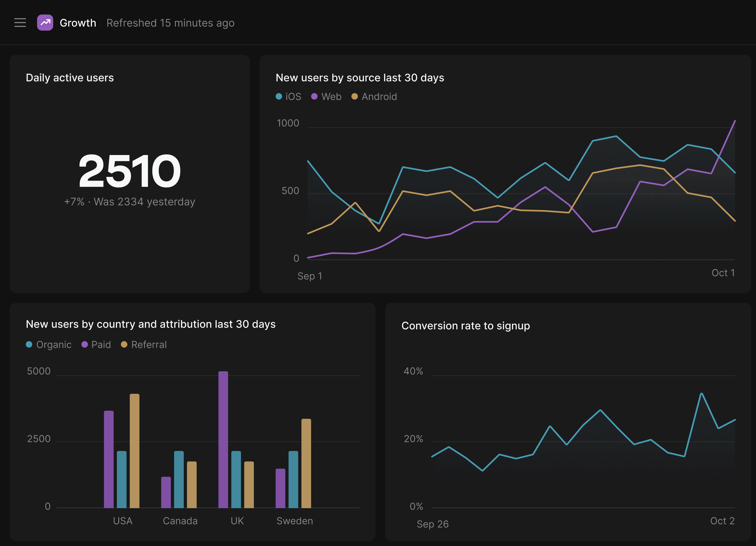Click the Sep 26 axis label

(x=433, y=524)
